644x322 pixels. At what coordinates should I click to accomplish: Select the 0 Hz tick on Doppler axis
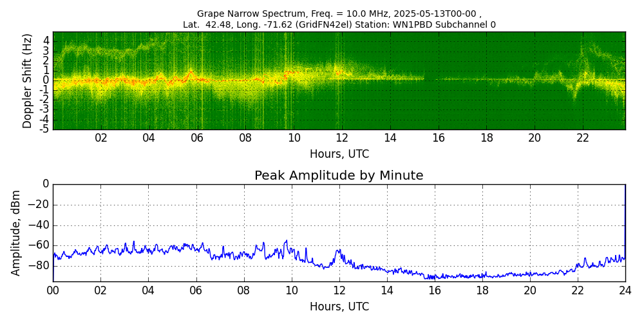tap(46, 80)
